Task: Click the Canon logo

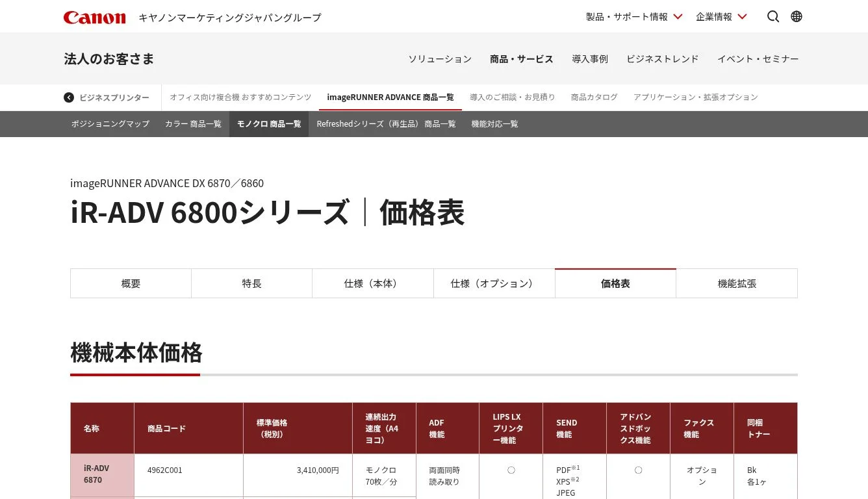Action: (95, 17)
